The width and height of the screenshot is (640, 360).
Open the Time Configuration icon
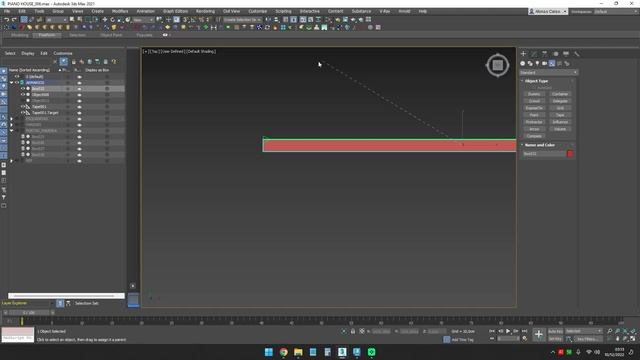click(524, 338)
